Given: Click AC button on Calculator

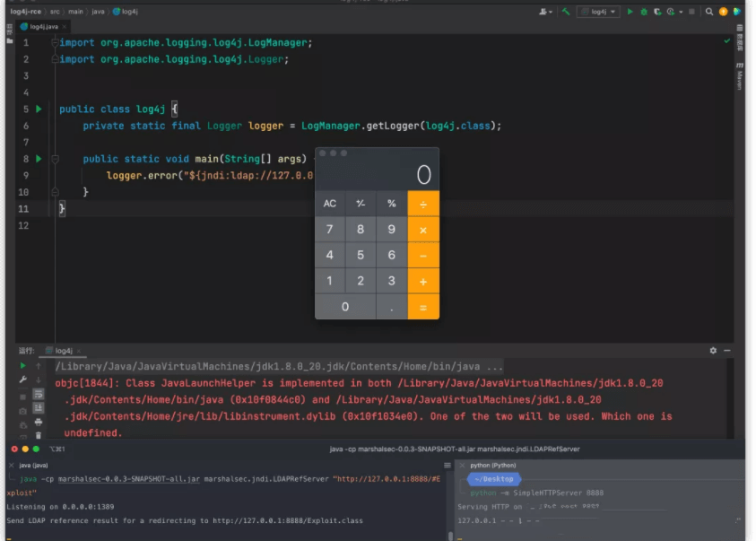Looking at the screenshot, I should point(330,204).
